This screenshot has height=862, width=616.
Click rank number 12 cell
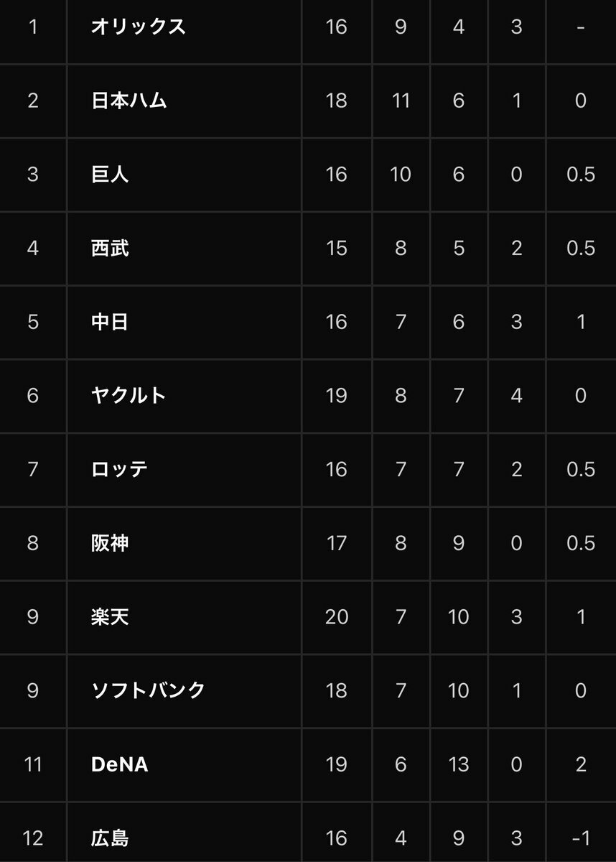coord(33,838)
